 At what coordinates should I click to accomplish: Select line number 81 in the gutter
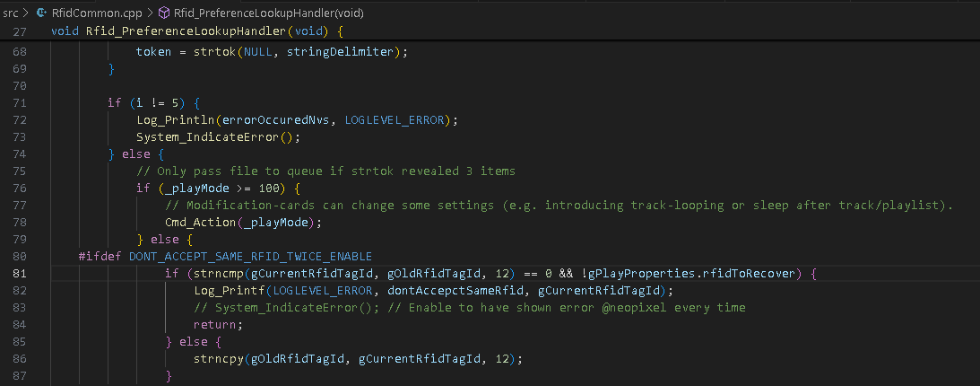20,274
